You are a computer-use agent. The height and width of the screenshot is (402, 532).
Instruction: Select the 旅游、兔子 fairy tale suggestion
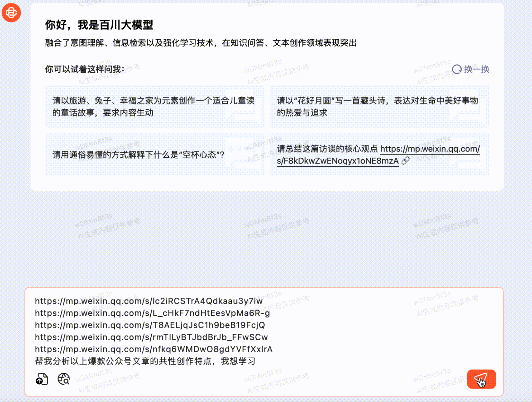point(154,107)
